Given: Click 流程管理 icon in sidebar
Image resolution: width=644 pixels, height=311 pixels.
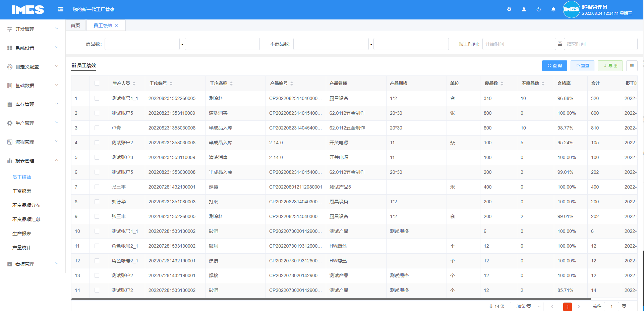Looking at the screenshot, I should [x=10, y=142].
